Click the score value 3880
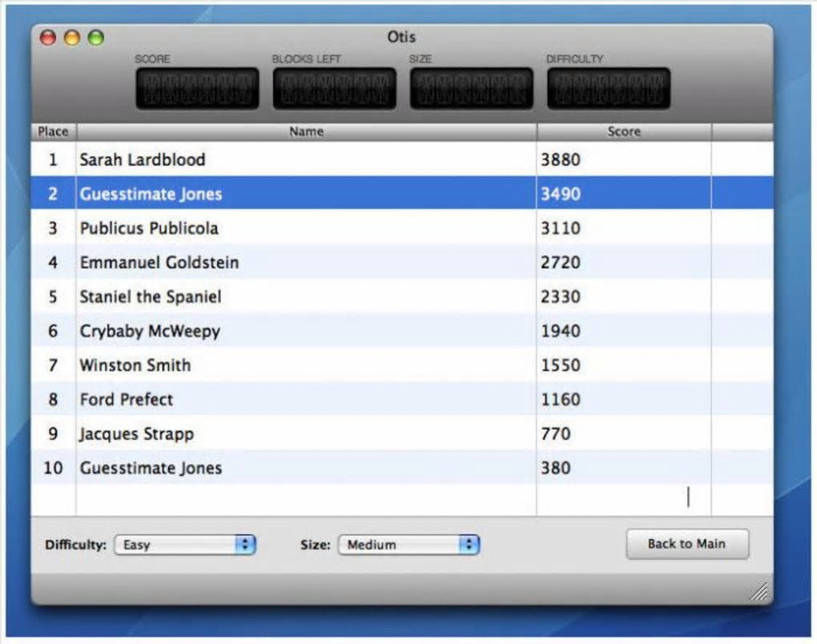 click(x=561, y=159)
